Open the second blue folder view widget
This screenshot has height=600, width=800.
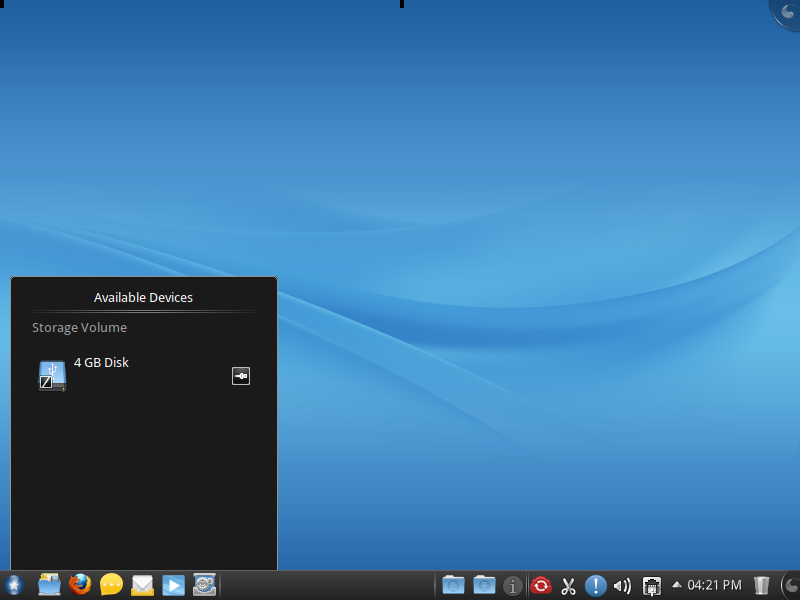[x=484, y=585]
